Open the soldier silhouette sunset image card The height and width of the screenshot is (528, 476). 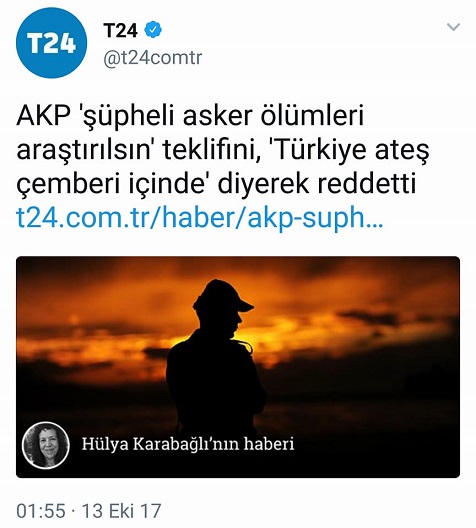[x=238, y=367]
